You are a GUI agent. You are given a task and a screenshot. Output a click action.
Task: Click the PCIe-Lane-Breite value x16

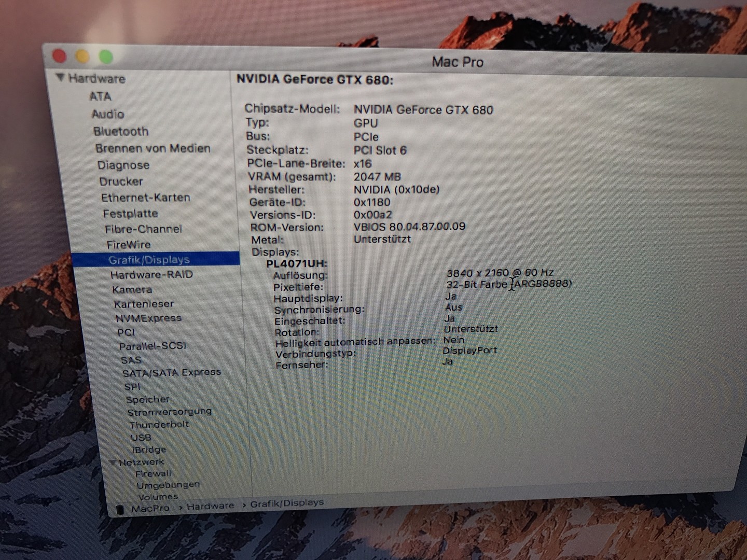coord(363,163)
